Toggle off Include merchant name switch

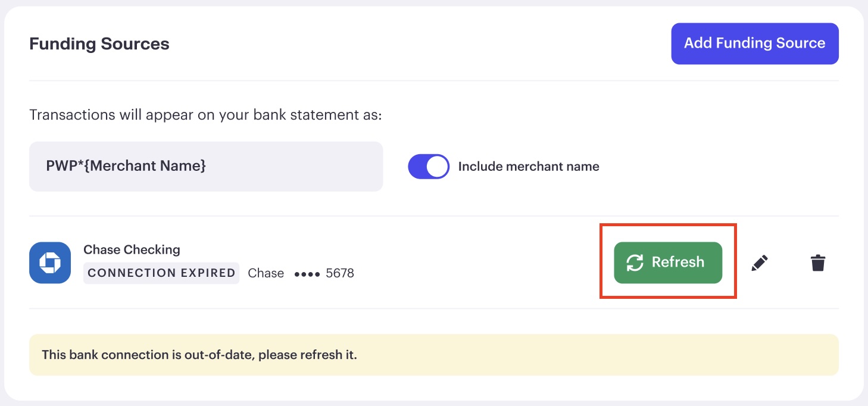pos(429,167)
